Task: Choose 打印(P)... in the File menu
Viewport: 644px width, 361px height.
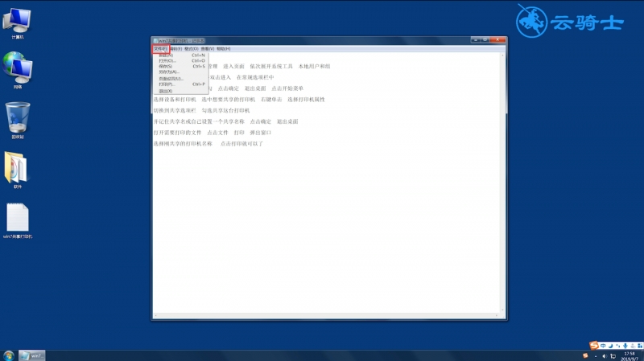Action: click(180, 84)
